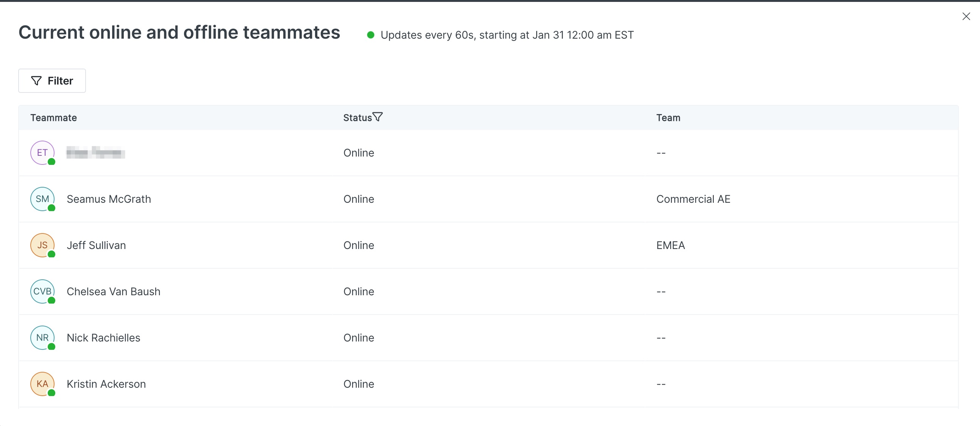Click the green live-update indicator dot
The width and height of the screenshot is (980, 426).
(x=371, y=35)
